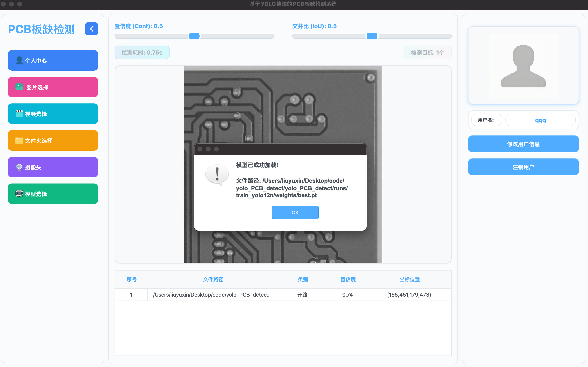Close the model loaded dialog window
The width and height of the screenshot is (588, 367).
click(x=200, y=149)
